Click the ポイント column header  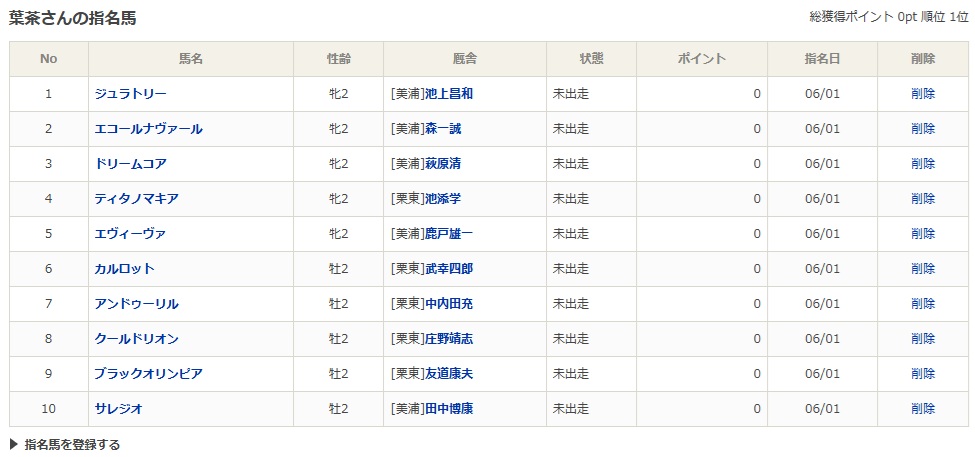(x=701, y=59)
